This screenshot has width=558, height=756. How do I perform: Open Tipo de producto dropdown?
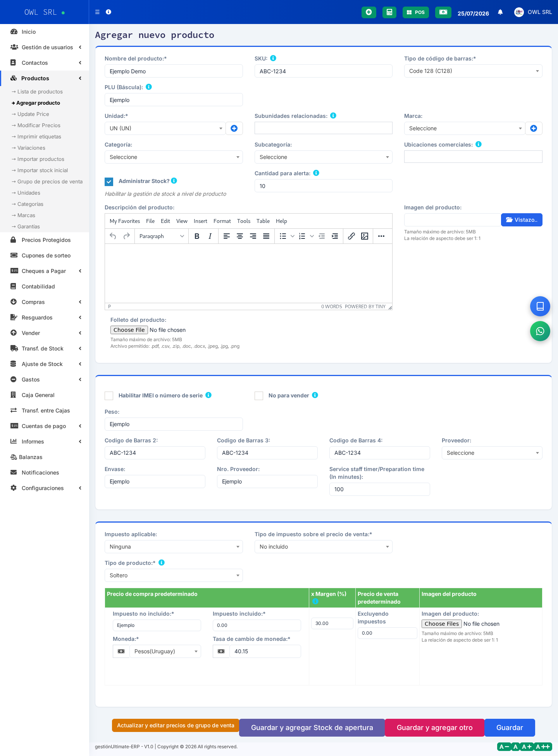tap(174, 575)
